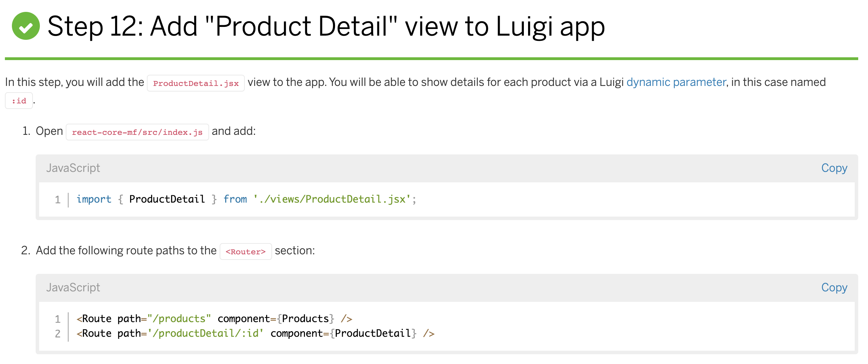868x364 pixels.
Task: Click the JavaScript label on the first code block
Action: [x=73, y=168]
